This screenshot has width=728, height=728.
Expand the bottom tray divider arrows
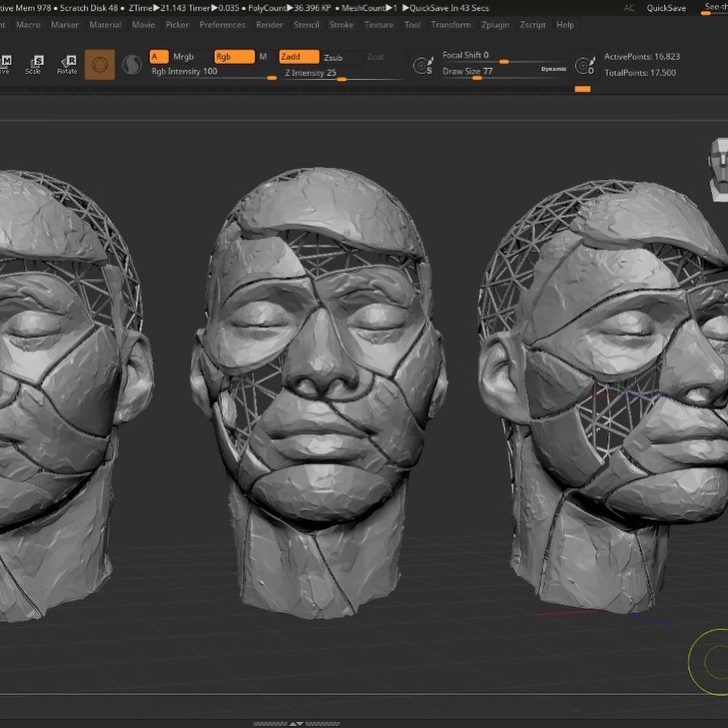coord(296,724)
